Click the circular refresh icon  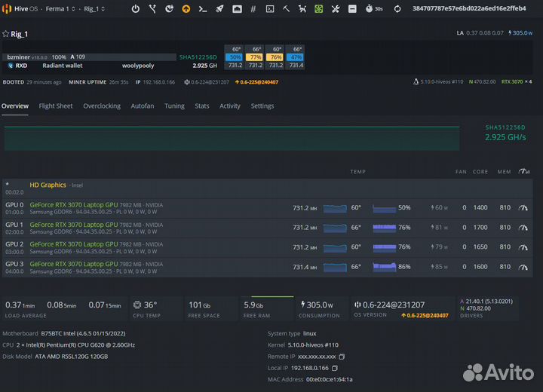(397, 8)
